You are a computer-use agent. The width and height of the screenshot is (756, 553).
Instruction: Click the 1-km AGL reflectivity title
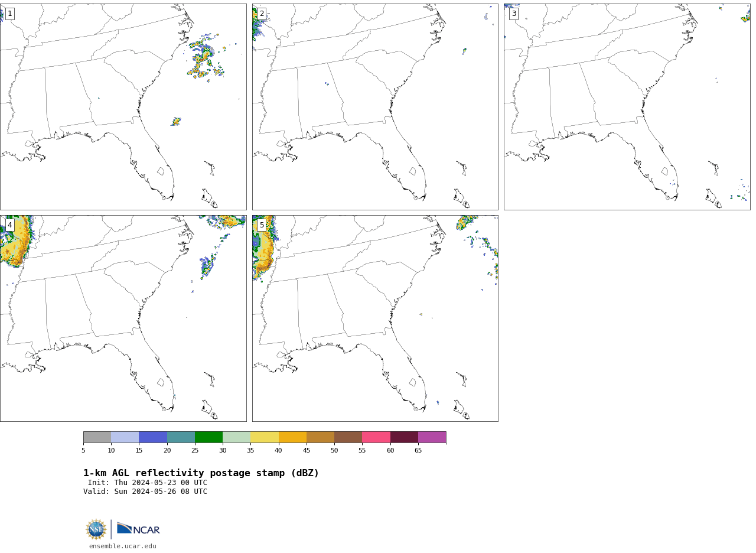[201, 473]
